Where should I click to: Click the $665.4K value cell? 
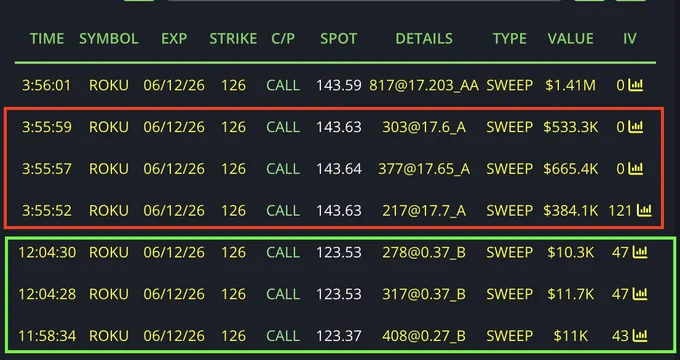point(571,169)
